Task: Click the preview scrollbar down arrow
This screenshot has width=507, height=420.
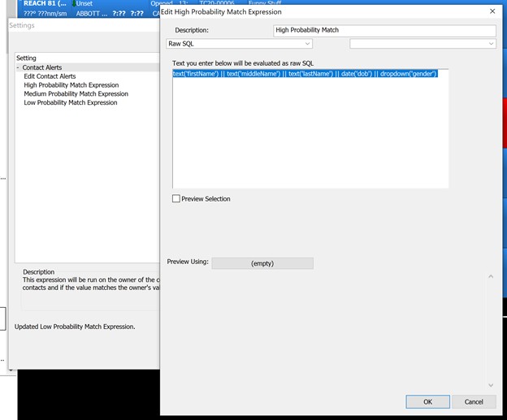Action: click(x=491, y=385)
